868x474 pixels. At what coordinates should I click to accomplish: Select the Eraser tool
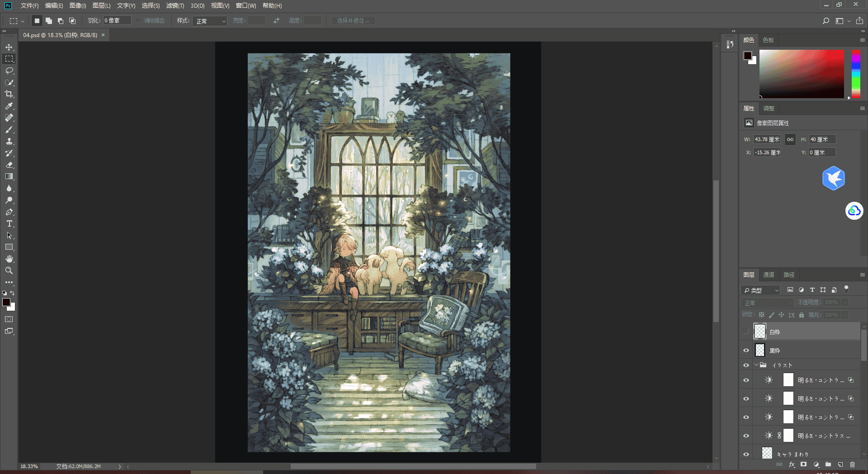click(x=9, y=165)
